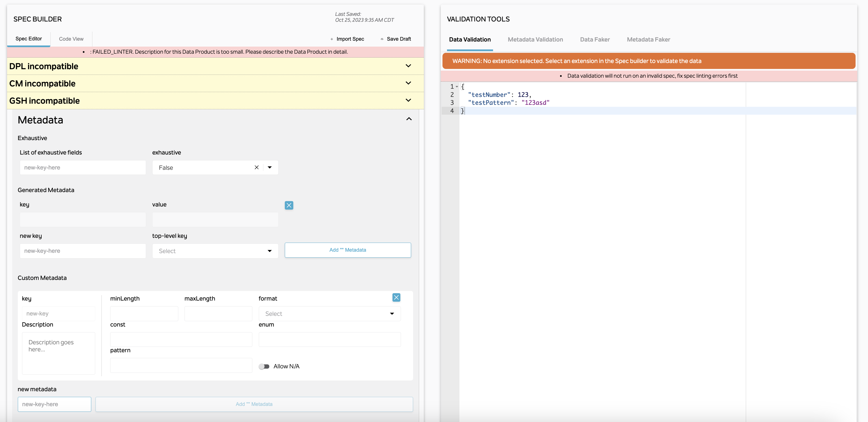Click the FAILED_LINTER error message
This screenshot has height=422, width=868.
[219, 52]
